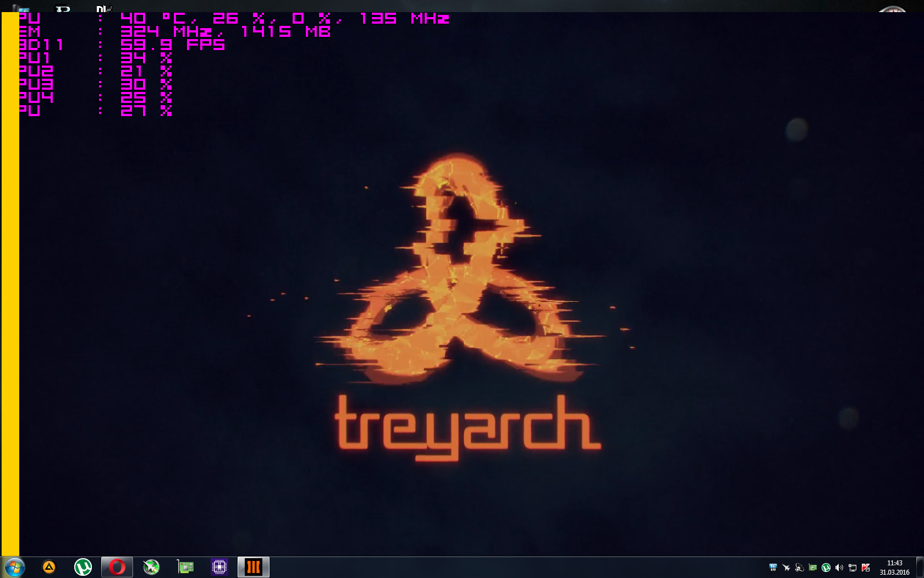Open the clock showing 11:43
Image resolution: width=924 pixels, height=578 pixels.
pos(894,568)
